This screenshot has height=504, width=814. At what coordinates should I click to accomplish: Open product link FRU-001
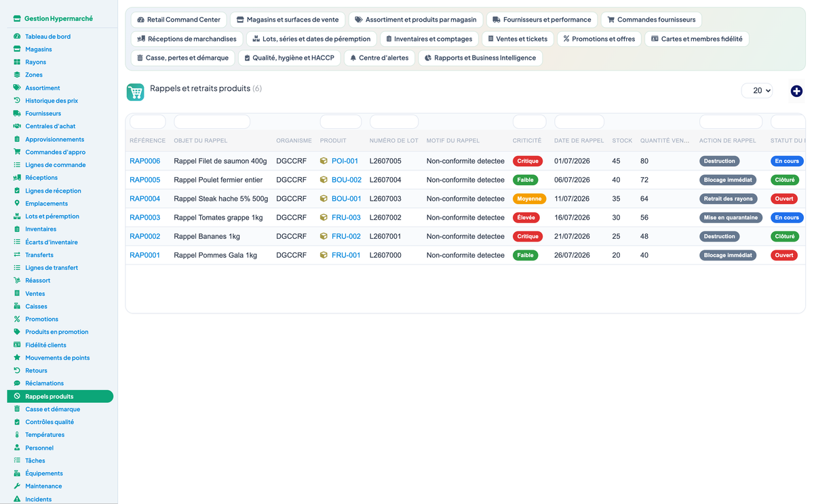pos(346,255)
